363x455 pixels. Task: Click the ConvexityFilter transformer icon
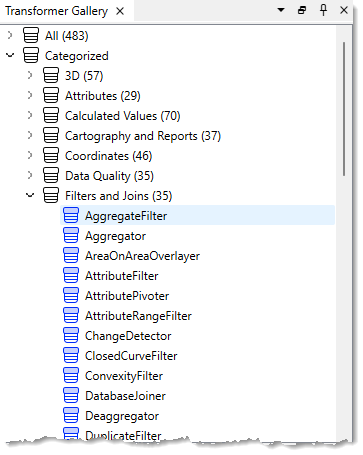pos(71,375)
